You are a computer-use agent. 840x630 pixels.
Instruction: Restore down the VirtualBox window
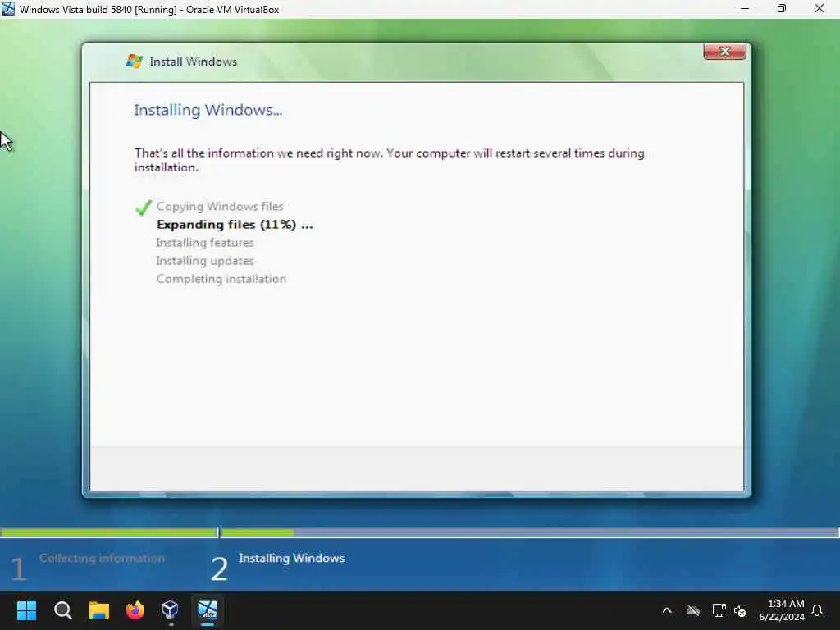click(x=782, y=8)
